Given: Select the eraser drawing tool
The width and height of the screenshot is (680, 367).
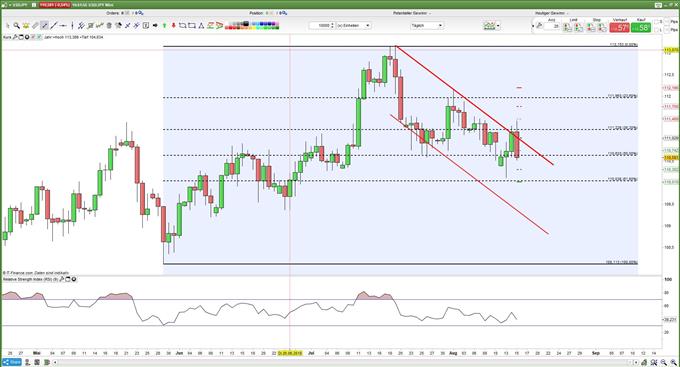Looking at the screenshot, I should coord(35,26).
